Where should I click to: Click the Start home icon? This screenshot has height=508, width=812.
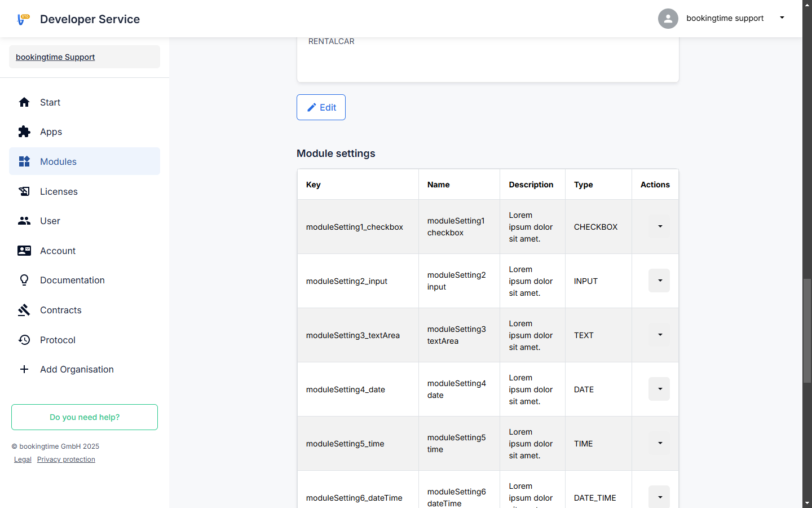[24, 102]
